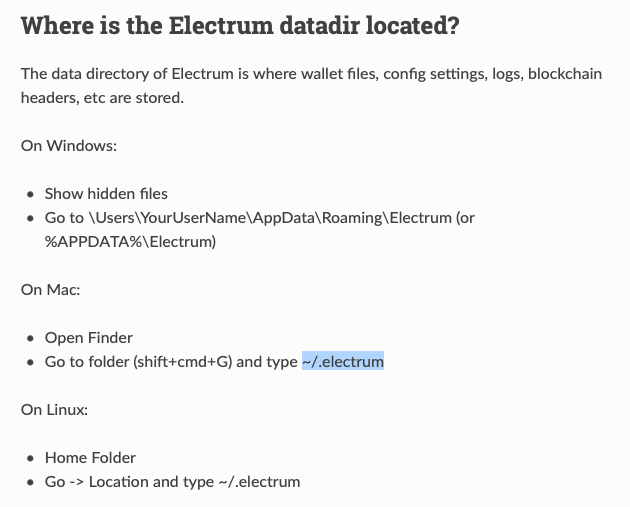Click the "On Mac:" label
This screenshot has width=630, height=507.
(50, 290)
